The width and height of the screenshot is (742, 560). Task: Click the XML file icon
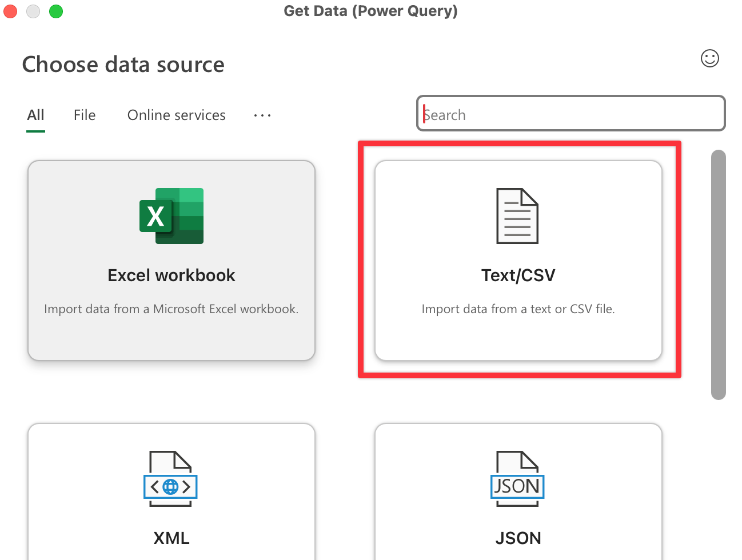point(170,479)
